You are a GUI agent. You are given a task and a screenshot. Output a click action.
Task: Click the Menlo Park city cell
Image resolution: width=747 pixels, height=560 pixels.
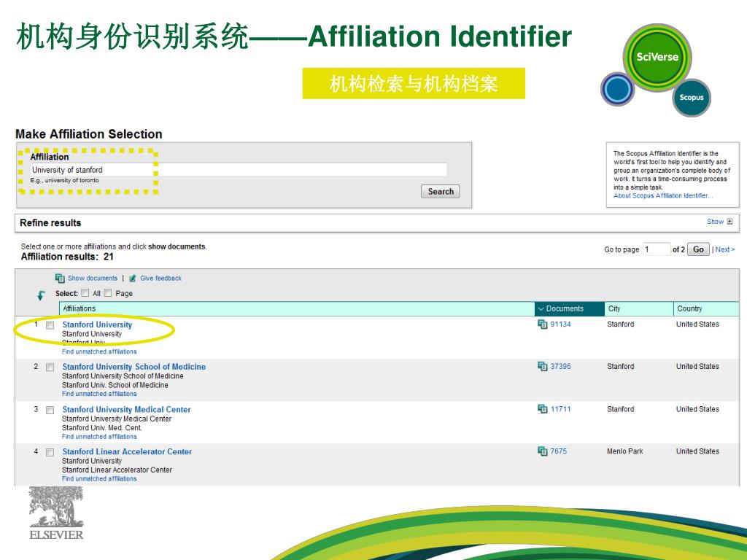tap(624, 451)
